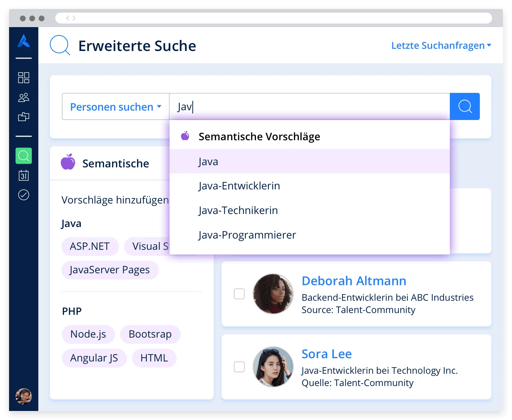Screen dimensions: 512x420
Task: Select the green search icon in sidebar
Action: [24, 156]
